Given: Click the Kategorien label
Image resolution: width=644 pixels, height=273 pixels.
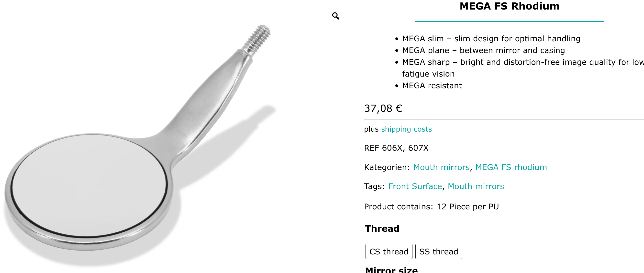Looking at the screenshot, I should tap(387, 167).
